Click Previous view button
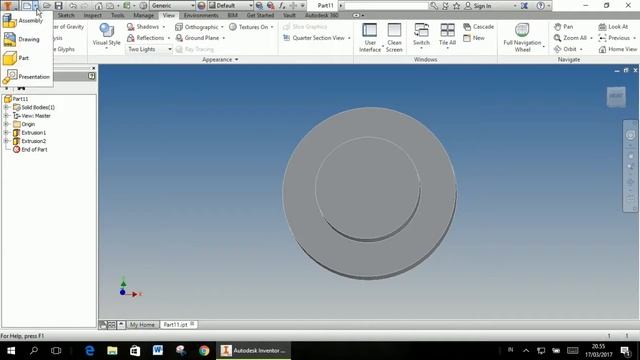This screenshot has height=360, width=640. tap(614, 38)
